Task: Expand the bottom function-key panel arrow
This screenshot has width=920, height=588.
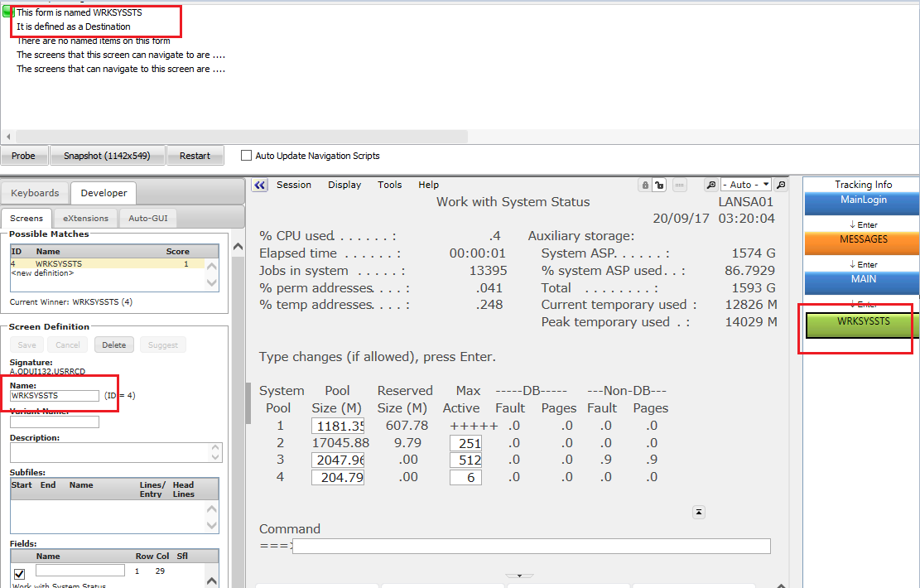Action: [519, 576]
